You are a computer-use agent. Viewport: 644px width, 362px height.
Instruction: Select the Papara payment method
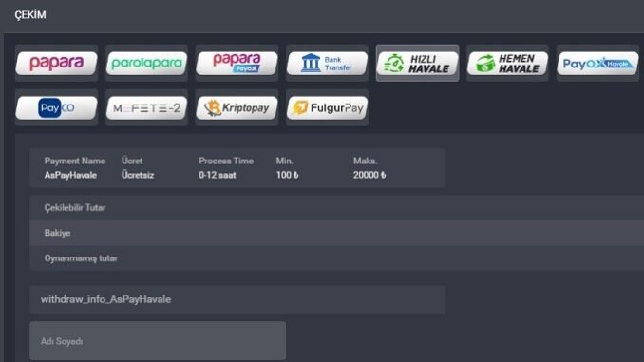[56, 63]
